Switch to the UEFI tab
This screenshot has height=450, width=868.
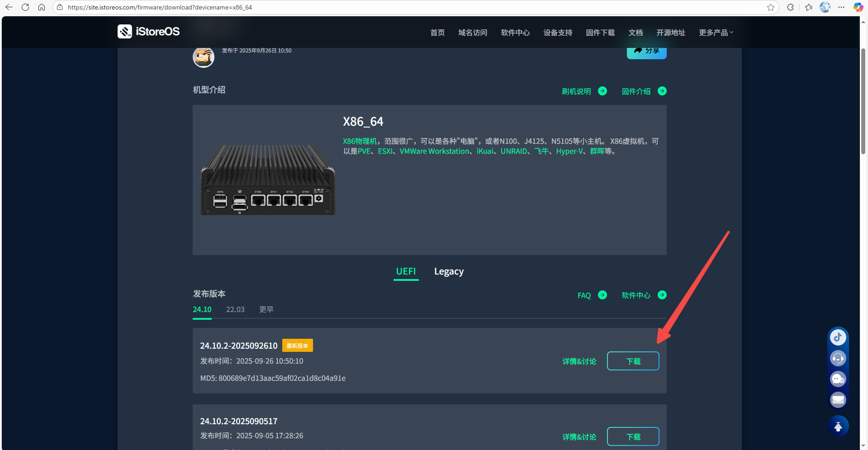pyautogui.click(x=406, y=271)
